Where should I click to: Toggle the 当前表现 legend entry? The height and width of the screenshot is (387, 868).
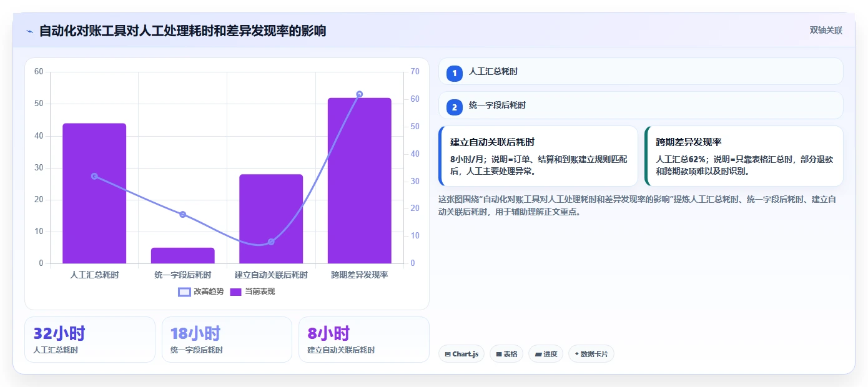pyautogui.click(x=252, y=291)
